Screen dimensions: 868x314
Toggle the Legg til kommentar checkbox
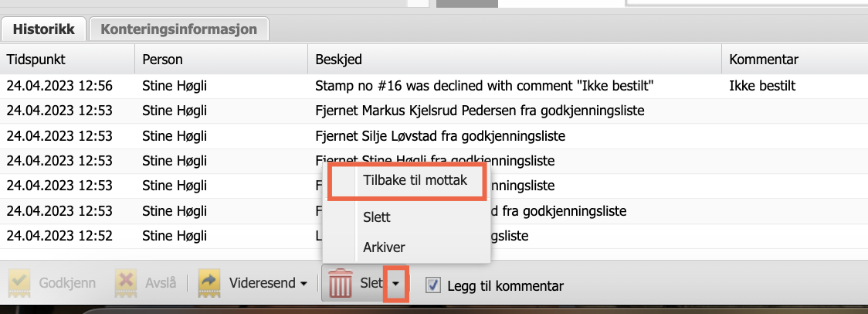[433, 285]
